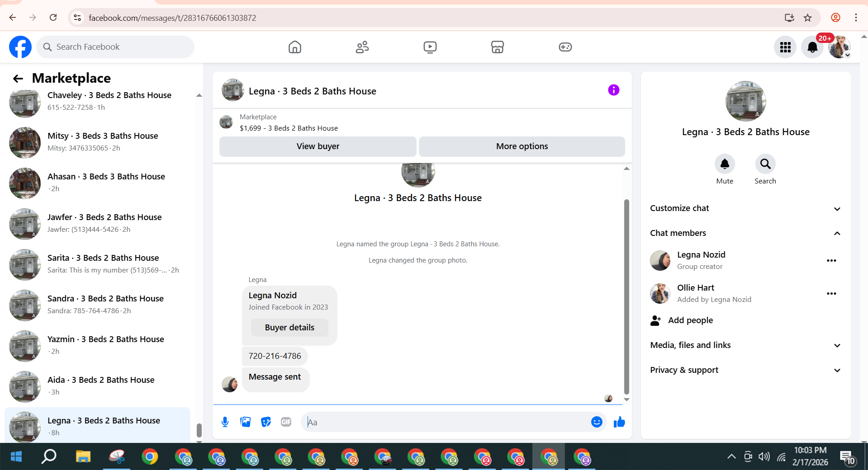
Task: Select Legna conversation in the chat list
Action: (97, 425)
